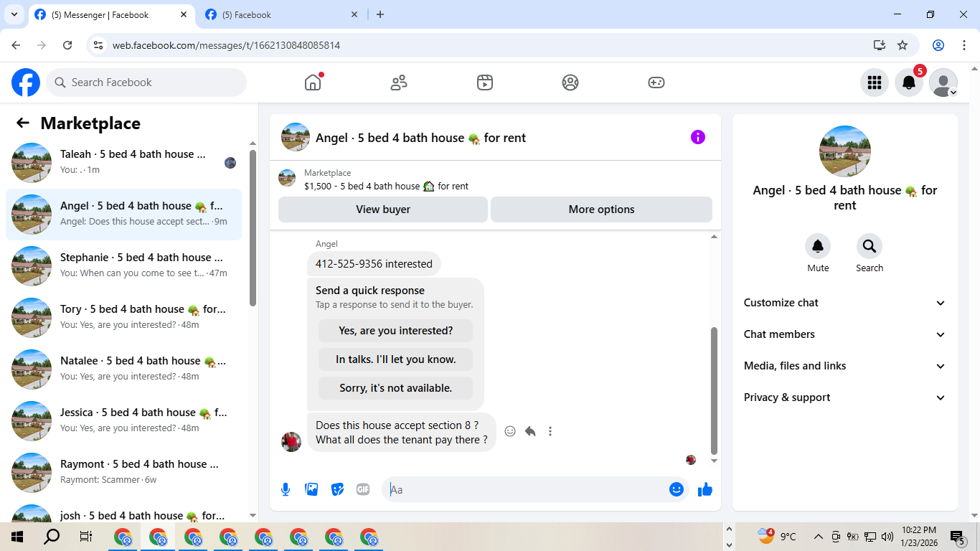
Task: Send quick response 'Sorry, it's not available.'
Action: [396, 388]
